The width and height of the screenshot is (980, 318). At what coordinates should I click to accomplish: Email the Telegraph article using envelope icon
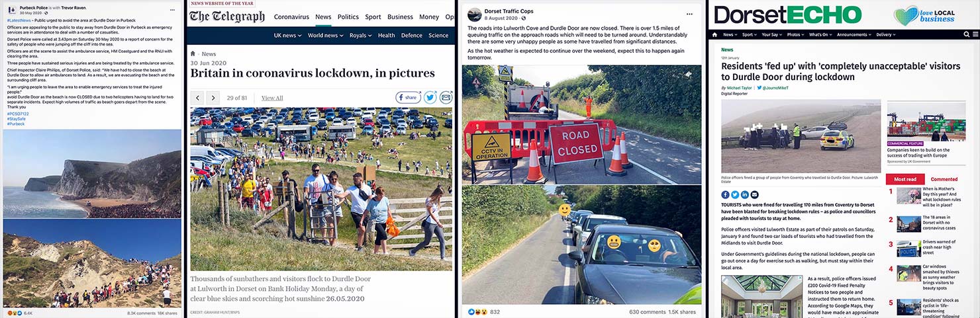pyautogui.click(x=446, y=98)
